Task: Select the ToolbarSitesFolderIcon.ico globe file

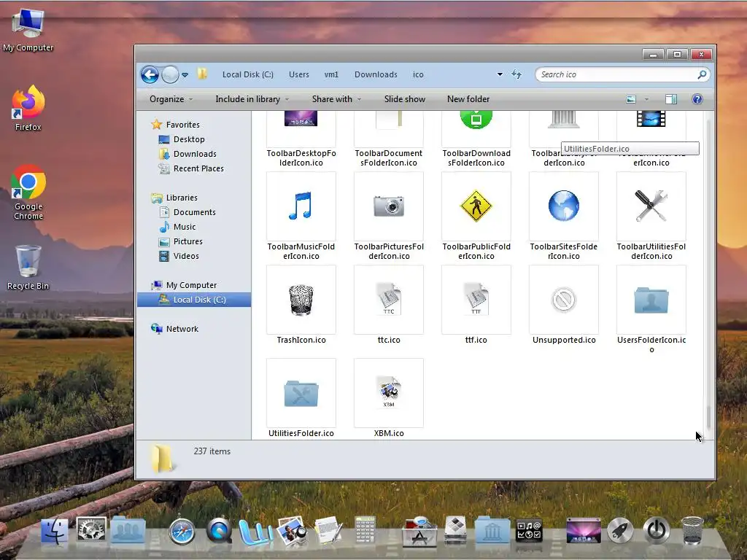Action: click(564, 216)
